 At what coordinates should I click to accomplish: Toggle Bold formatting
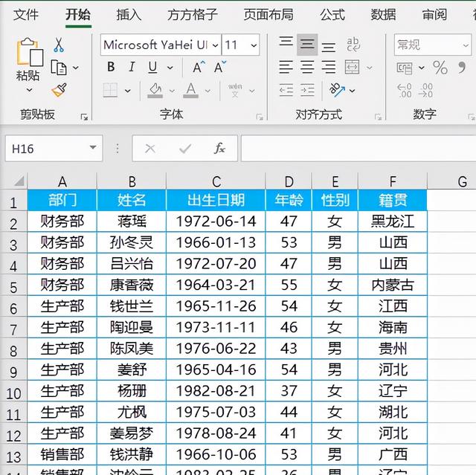coord(111,67)
